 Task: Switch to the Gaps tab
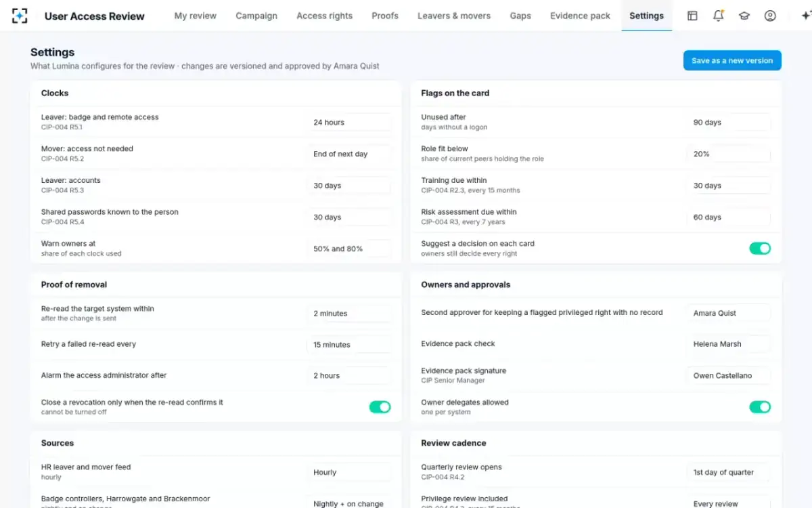pos(520,16)
